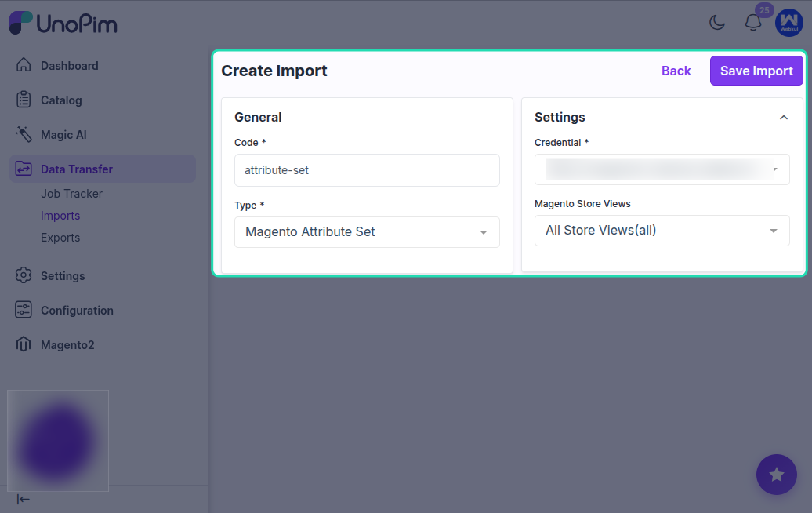
Task: Click Save Import button
Action: 756,71
